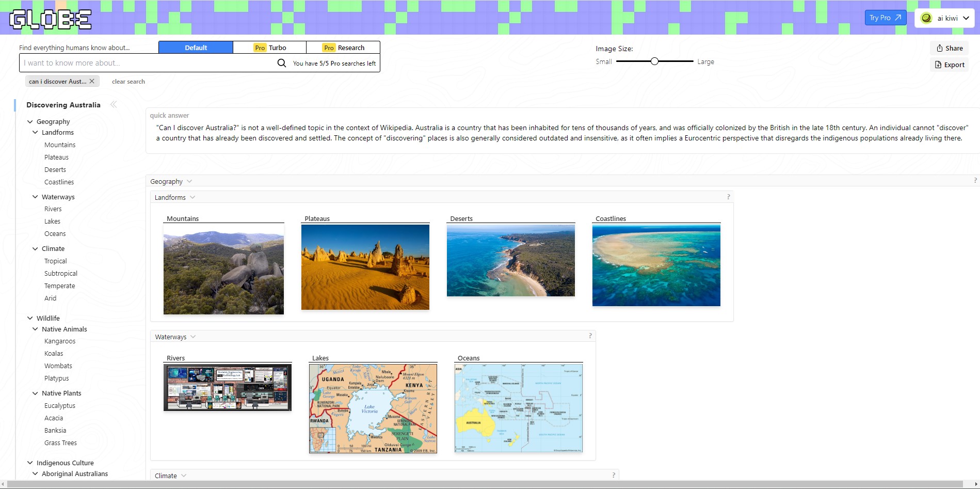Open the Try Pro link

(x=885, y=18)
